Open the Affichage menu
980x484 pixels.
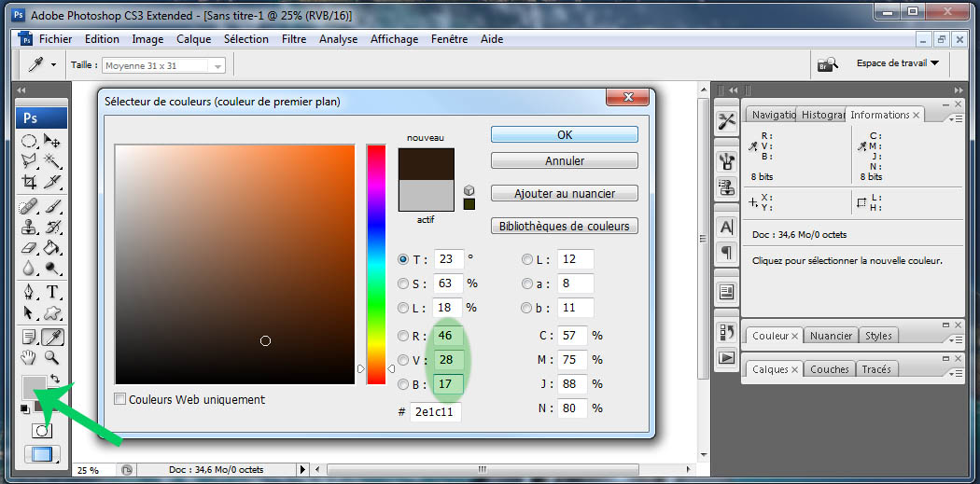[395, 39]
